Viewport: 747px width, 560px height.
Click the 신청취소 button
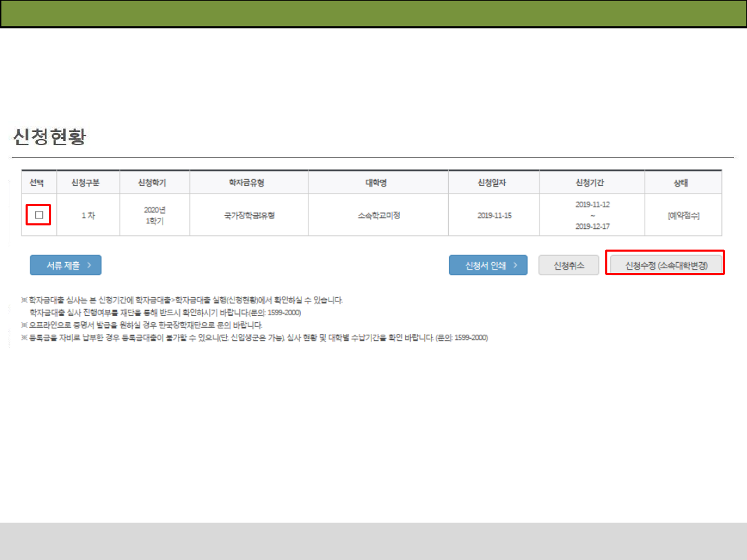[x=569, y=265]
